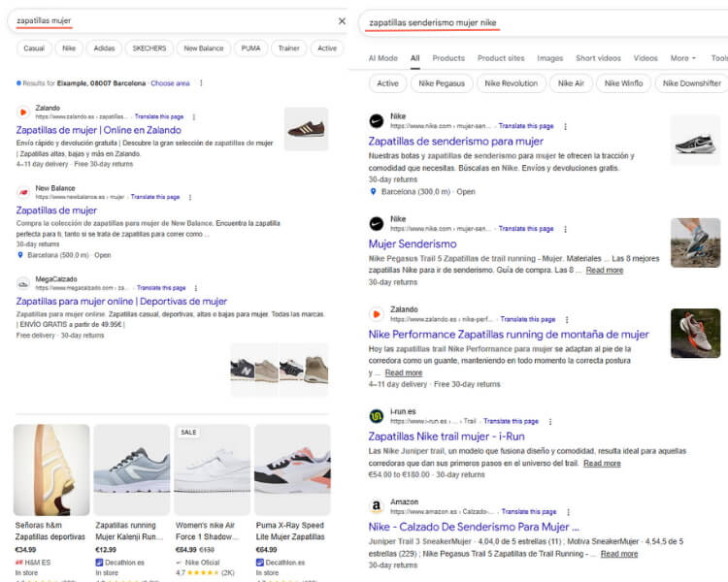Open the brown sneaker thumbnail for Zalando

pyautogui.click(x=306, y=129)
